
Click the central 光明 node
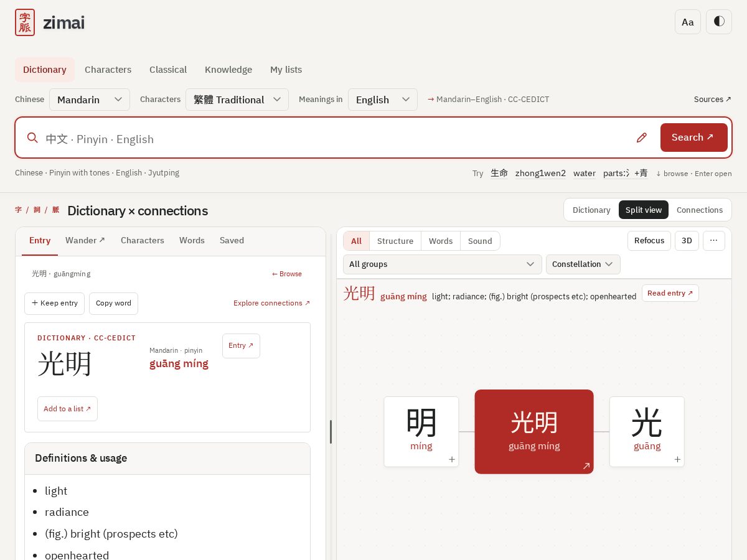[534, 432]
